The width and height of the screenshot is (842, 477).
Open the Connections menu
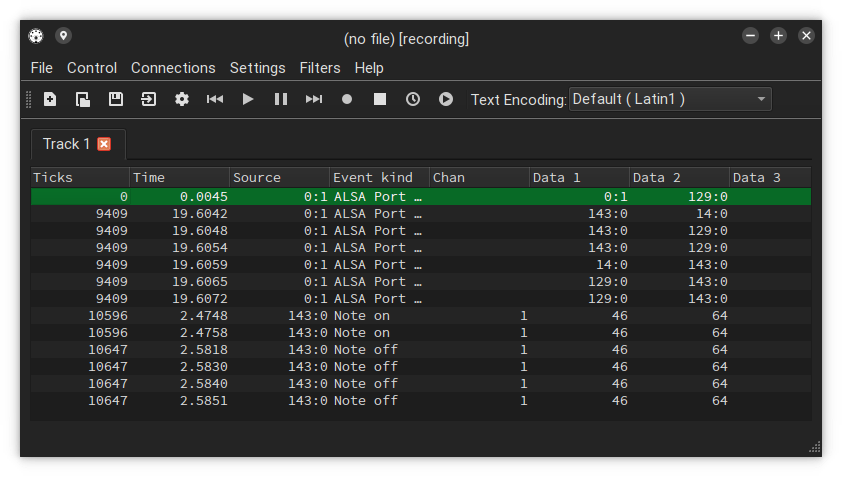coord(173,68)
